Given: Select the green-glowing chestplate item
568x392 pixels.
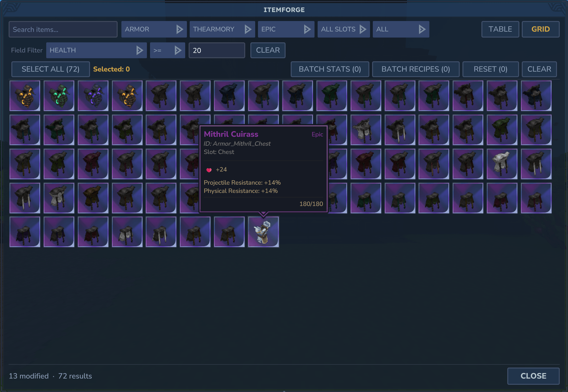Looking at the screenshot, I should tap(59, 96).
